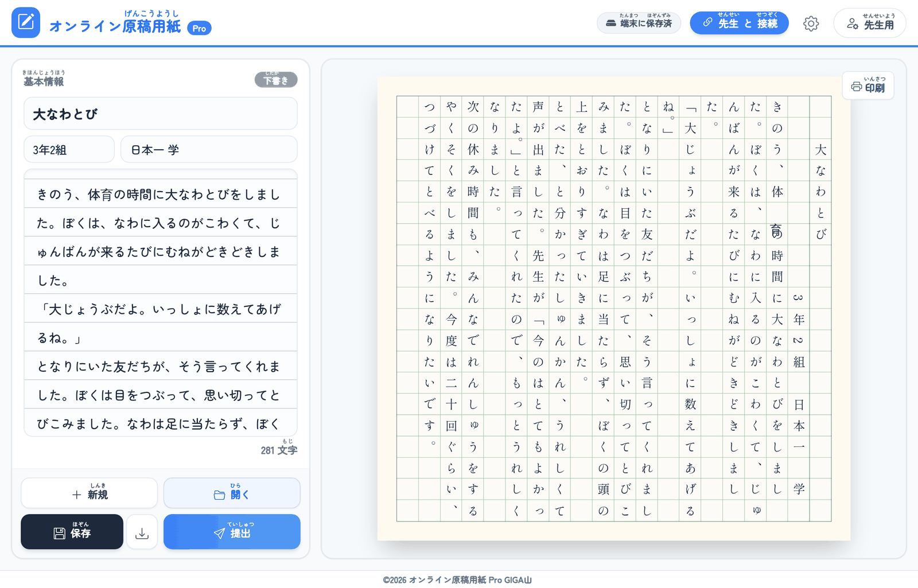Click the オンライン原稿用紙 title text
This screenshot has height=588, width=918.
point(115,26)
